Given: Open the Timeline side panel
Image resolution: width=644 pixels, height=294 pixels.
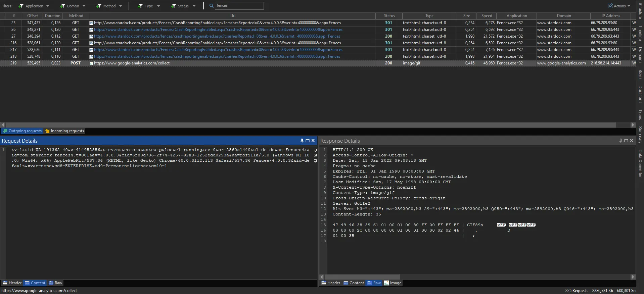Looking at the screenshot, I should [x=640, y=33].
